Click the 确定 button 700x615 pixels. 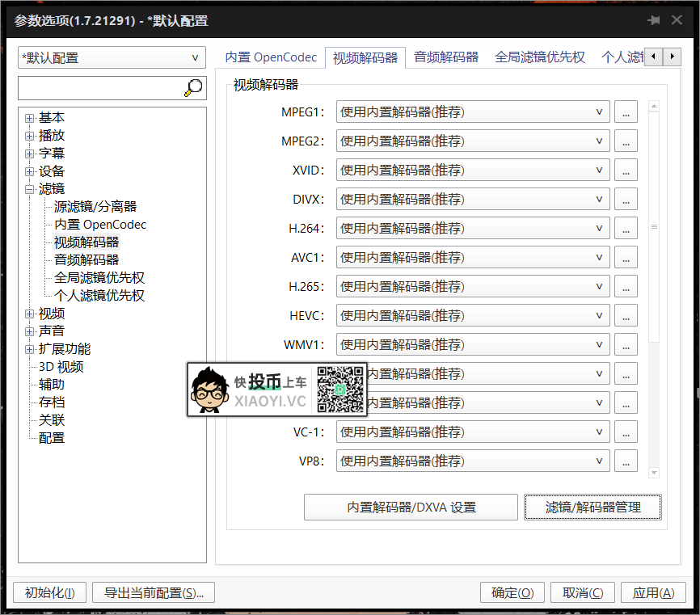(512, 592)
